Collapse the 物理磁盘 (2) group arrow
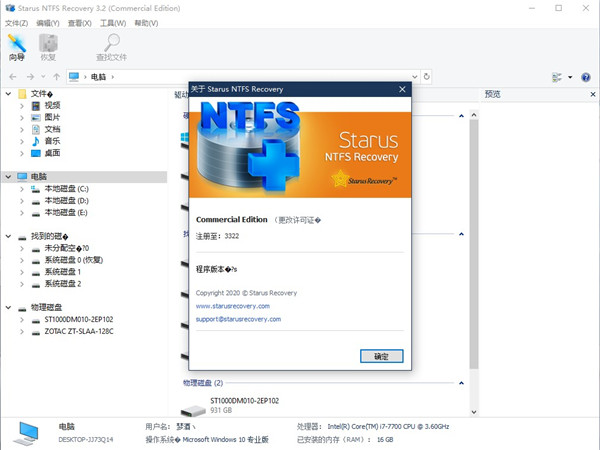The height and width of the screenshot is (450, 600). pyautogui.click(x=461, y=383)
